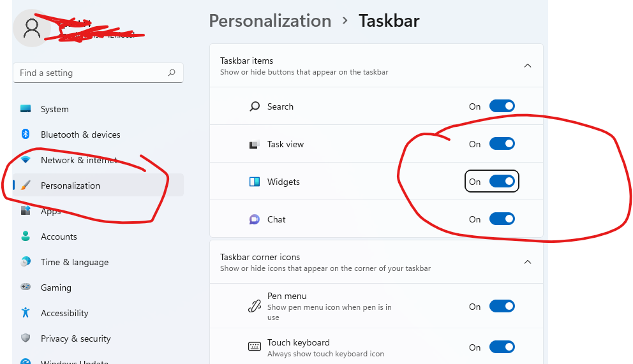Click the System monitor icon in sidebar
The width and height of the screenshot is (633, 364).
pos(26,109)
